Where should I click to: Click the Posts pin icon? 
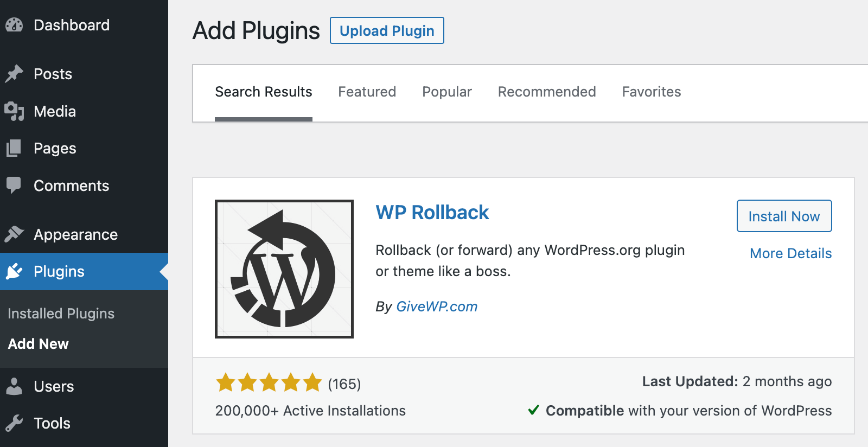[14, 74]
